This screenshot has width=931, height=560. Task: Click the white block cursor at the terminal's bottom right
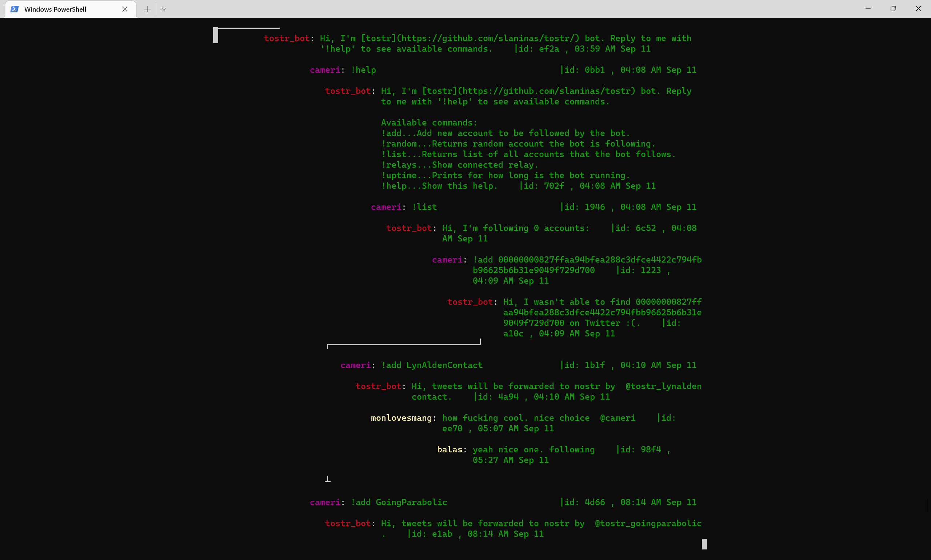tap(704, 544)
